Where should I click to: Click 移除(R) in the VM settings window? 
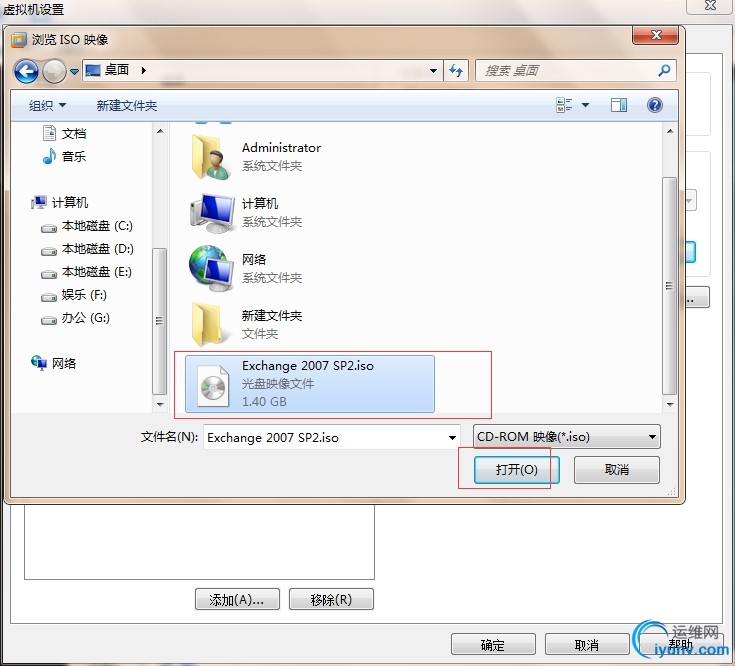pyautogui.click(x=331, y=599)
